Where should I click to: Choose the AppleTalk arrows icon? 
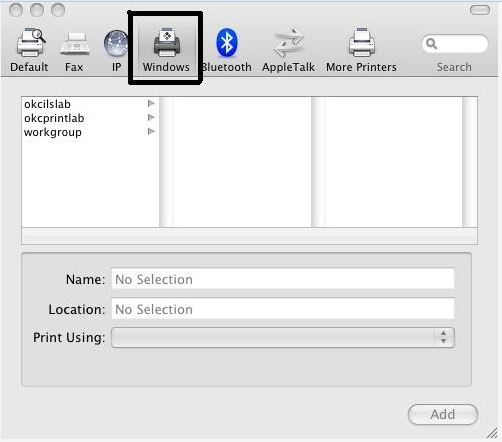[289, 43]
